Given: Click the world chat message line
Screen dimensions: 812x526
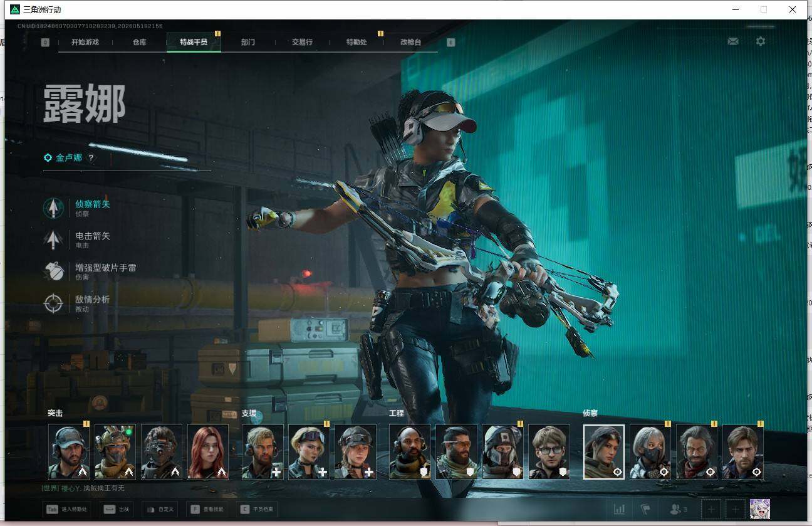Looking at the screenshot, I should pos(83,488).
